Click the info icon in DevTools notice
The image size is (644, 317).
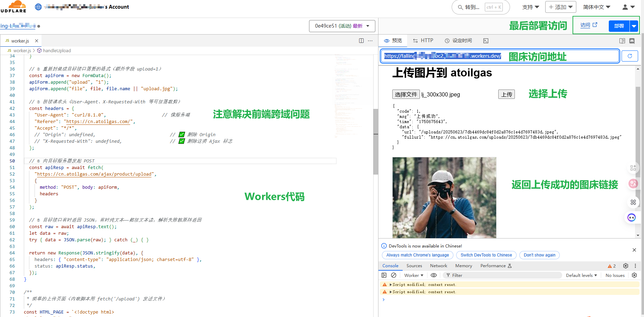tap(384, 246)
